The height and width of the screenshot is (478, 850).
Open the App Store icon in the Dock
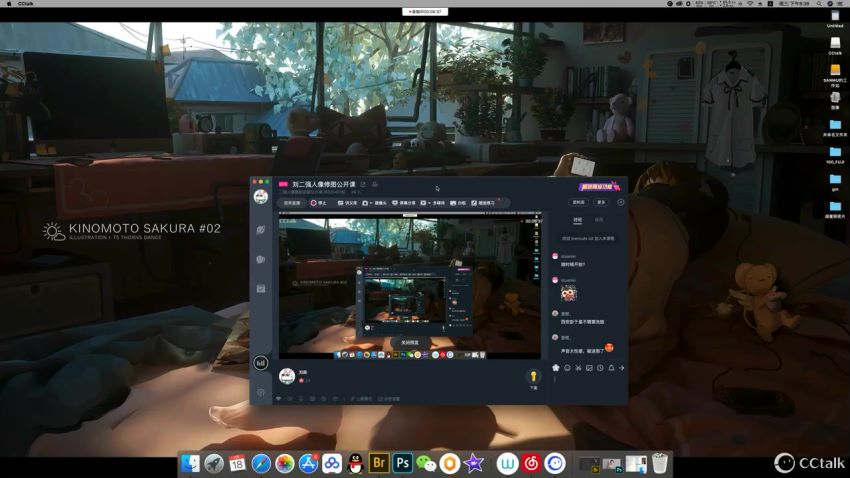point(308,463)
